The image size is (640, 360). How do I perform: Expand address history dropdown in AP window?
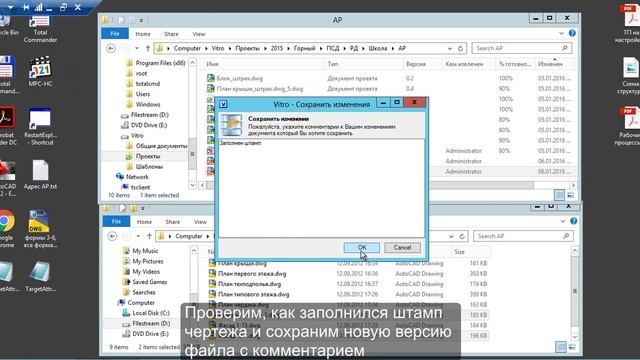pyautogui.click(x=450, y=48)
